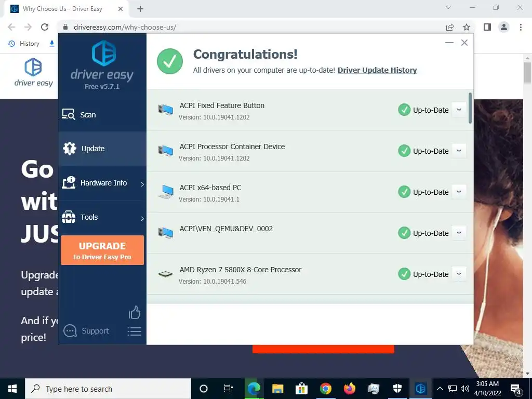The width and height of the screenshot is (532, 399).
Task: Open the Scan section in Driver Easy
Action: (102, 115)
